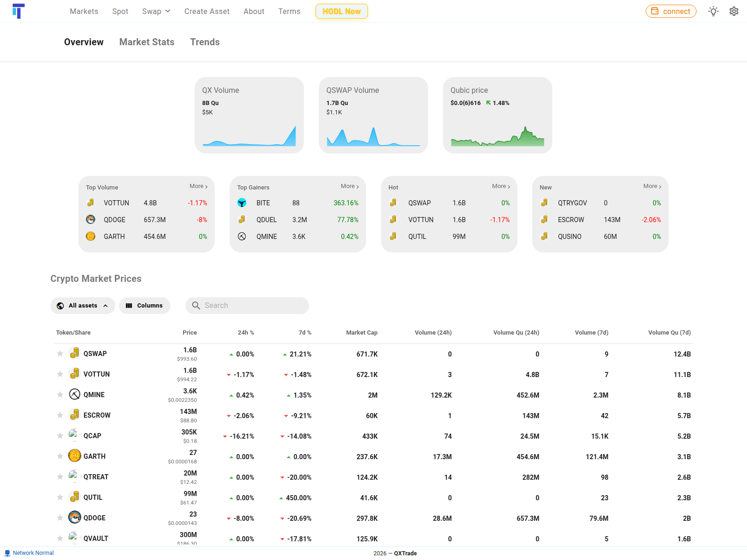This screenshot has height=560, width=747.
Task: Click QMINE icon in Top Gainers
Action: [x=242, y=236]
